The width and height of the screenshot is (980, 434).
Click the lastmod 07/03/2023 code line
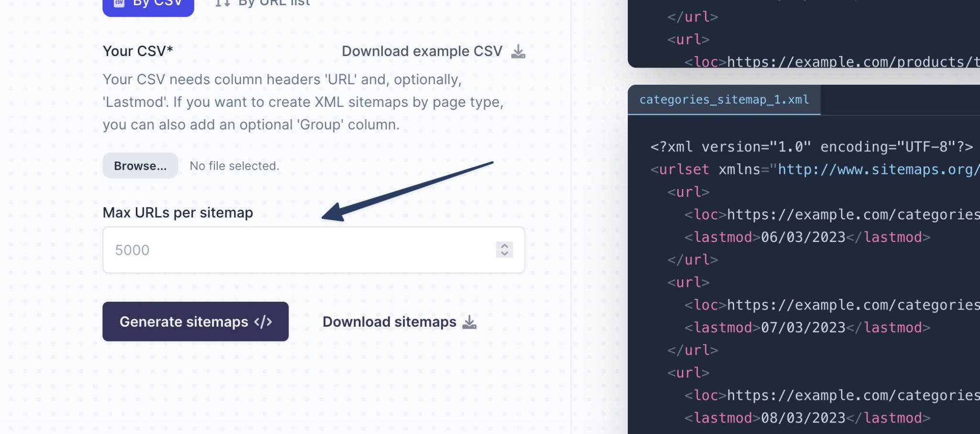(x=807, y=328)
